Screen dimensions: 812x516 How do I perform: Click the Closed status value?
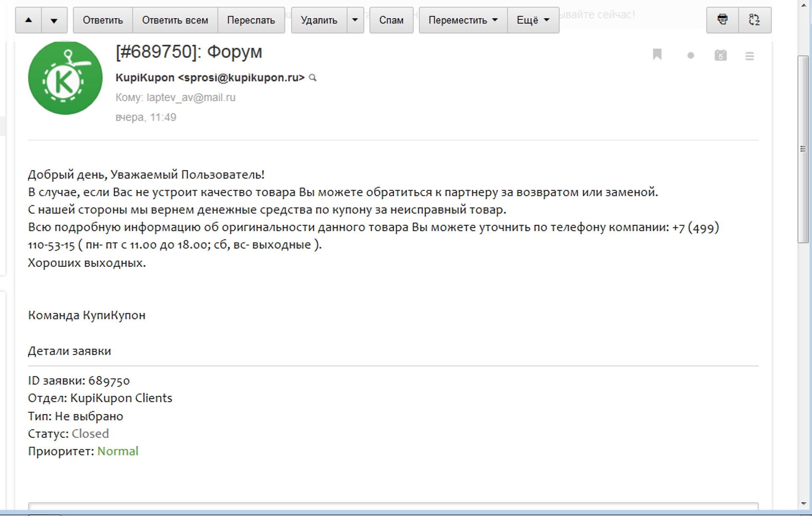click(x=90, y=434)
